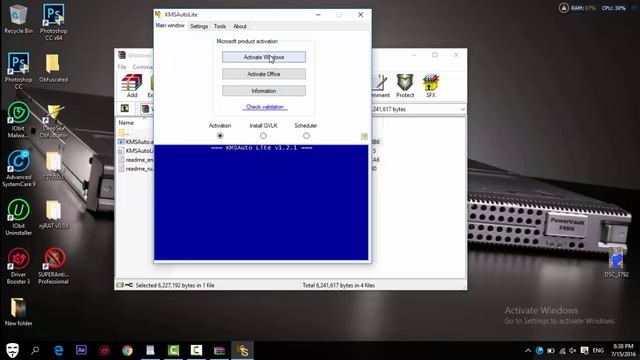The width and height of the screenshot is (640, 360).
Task: Select the Scheduler radio button
Action: [306, 136]
